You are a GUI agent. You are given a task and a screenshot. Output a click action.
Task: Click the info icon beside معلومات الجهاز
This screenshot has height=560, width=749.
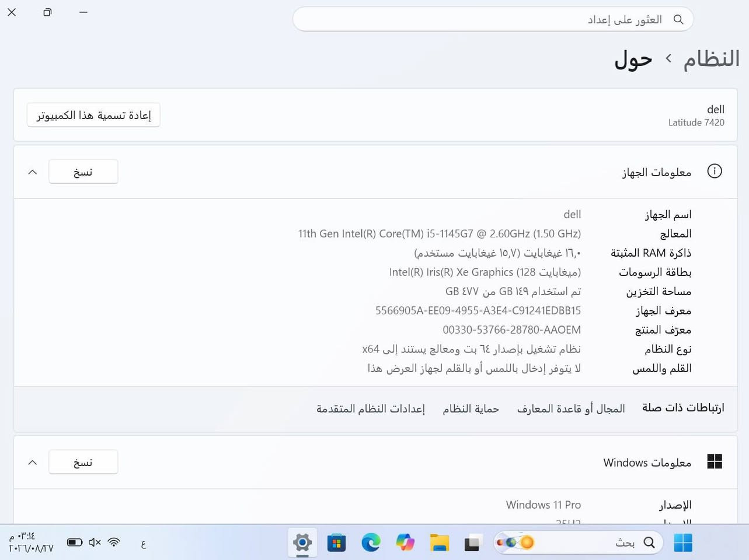(715, 171)
